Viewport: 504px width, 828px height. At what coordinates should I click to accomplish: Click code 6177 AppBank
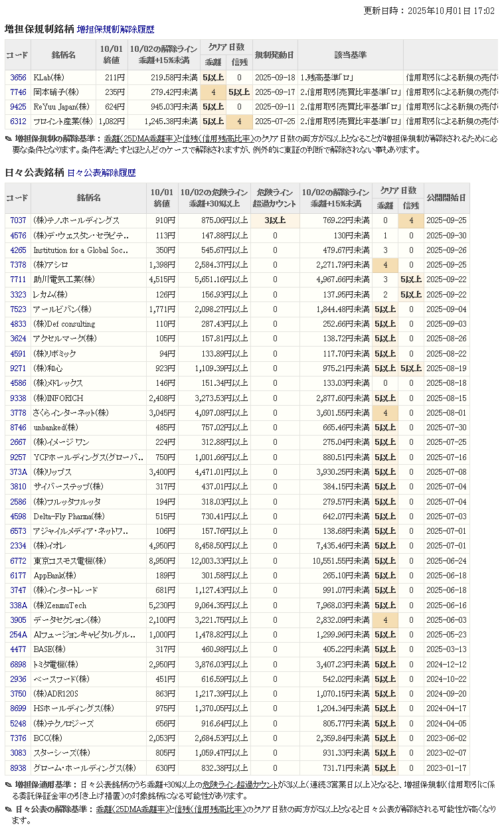pos(18,576)
